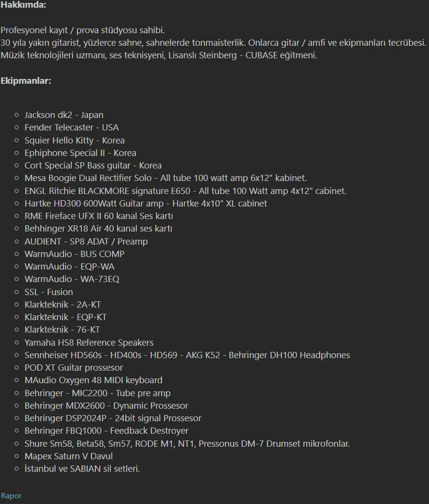Image resolution: width=429 pixels, height=504 pixels.
Task: Select the ENGL Ritchie BLACKMORE signature entry
Action: coord(185,191)
